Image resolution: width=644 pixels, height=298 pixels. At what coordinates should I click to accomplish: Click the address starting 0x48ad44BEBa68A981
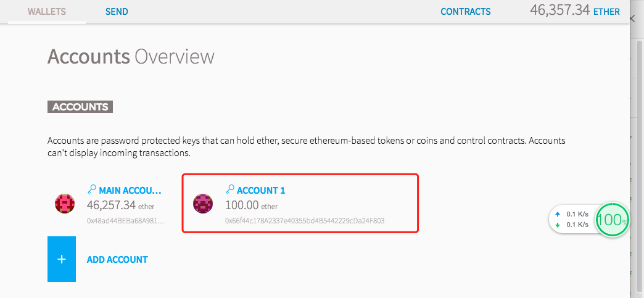126,221
